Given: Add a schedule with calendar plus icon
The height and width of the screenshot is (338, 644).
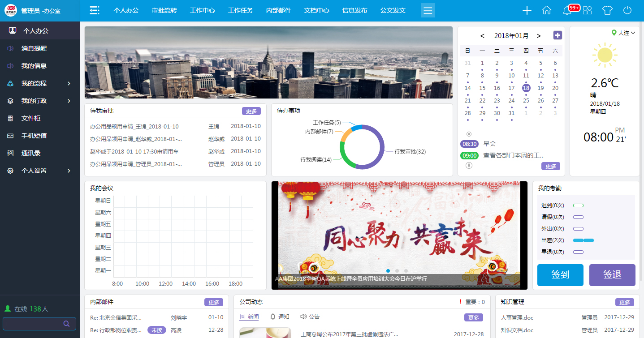Looking at the screenshot, I should point(557,35).
